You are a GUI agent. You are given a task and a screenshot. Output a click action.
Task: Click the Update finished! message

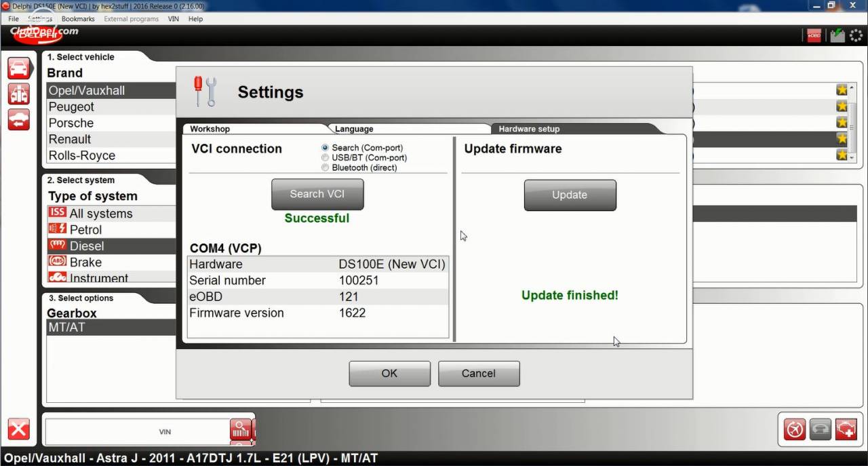[x=570, y=295]
